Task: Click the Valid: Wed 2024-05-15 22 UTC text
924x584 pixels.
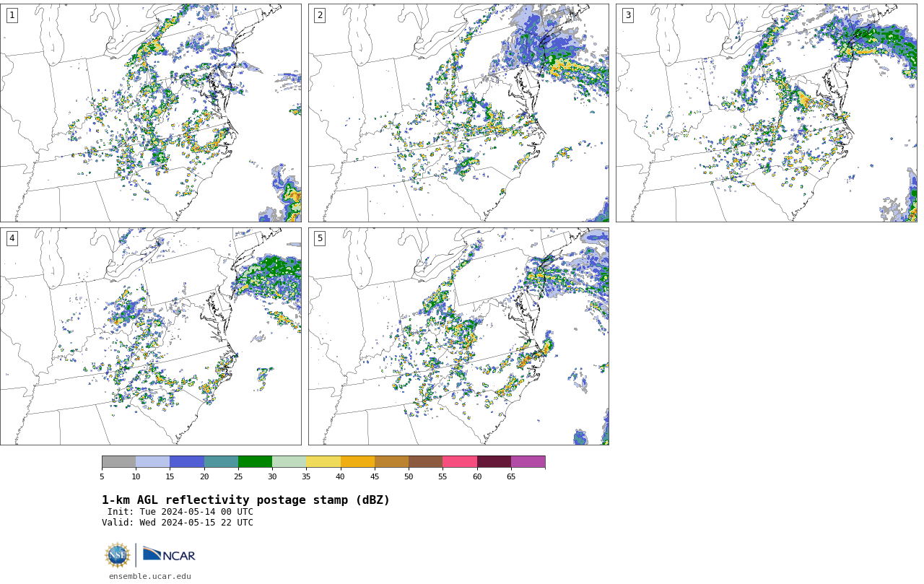Action: [178, 523]
